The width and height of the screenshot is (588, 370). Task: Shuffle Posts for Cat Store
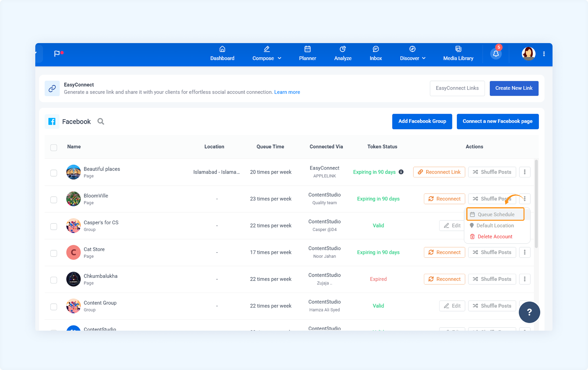[x=492, y=252]
